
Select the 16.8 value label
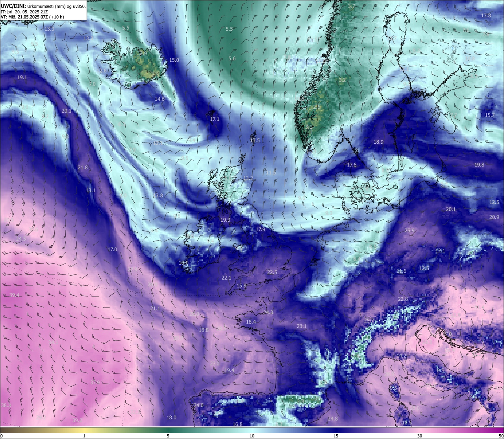(x=237, y=424)
